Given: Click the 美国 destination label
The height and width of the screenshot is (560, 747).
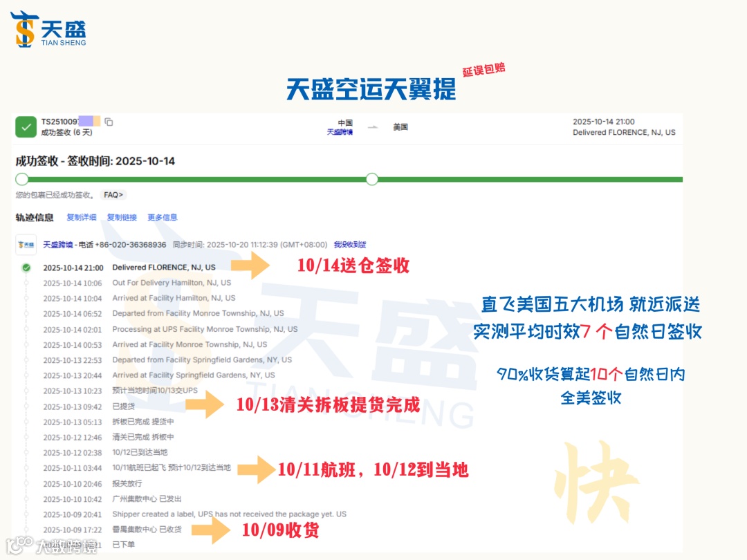Looking at the screenshot, I should click(400, 127).
